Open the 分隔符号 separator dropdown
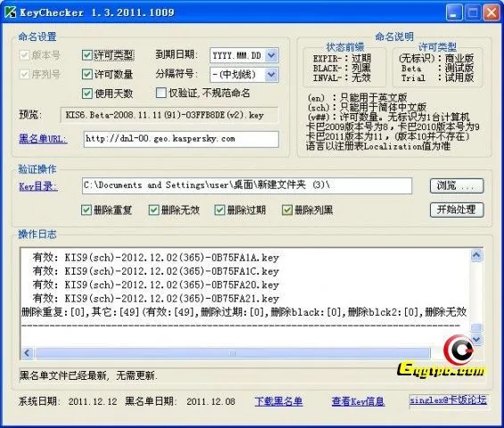 (x=271, y=75)
